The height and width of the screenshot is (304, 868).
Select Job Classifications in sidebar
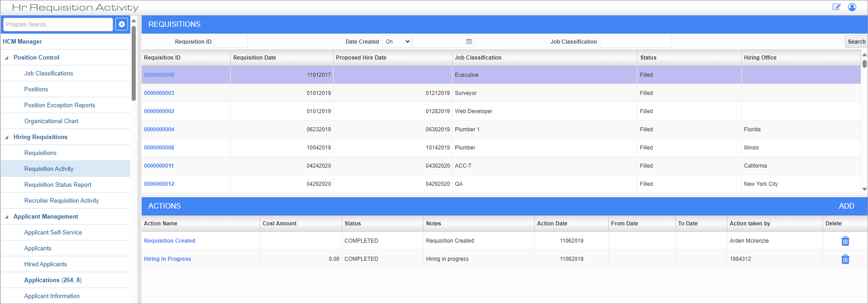pyautogui.click(x=49, y=73)
